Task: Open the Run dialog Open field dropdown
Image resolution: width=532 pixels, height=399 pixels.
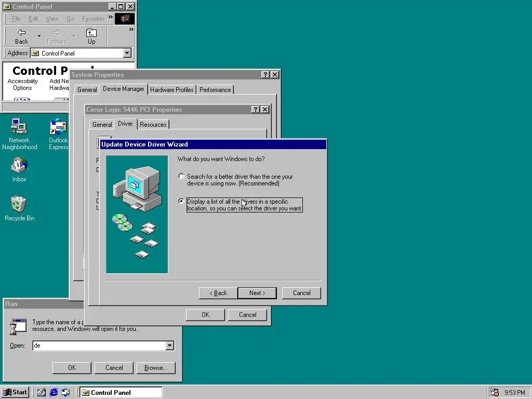Action: (x=170, y=345)
